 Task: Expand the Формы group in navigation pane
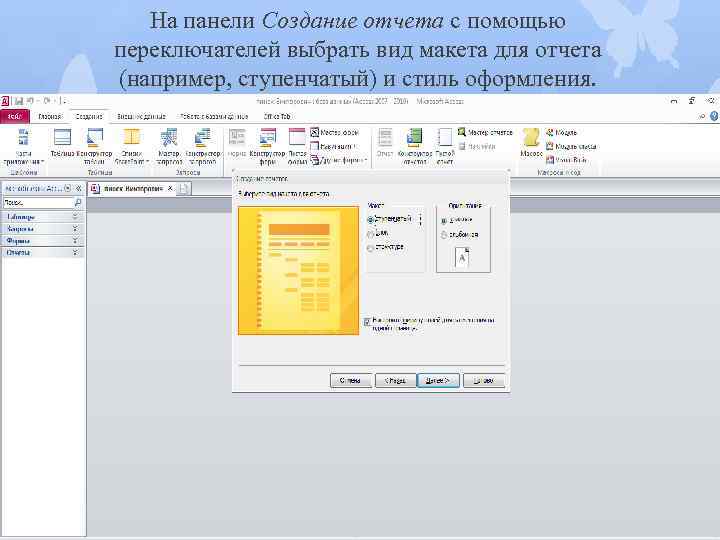pyautogui.click(x=43, y=241)
